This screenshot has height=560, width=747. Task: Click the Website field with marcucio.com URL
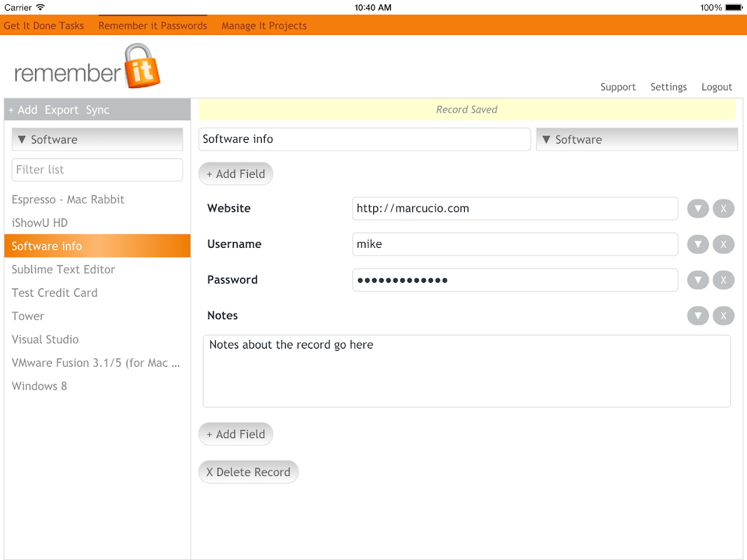point(515,209)
